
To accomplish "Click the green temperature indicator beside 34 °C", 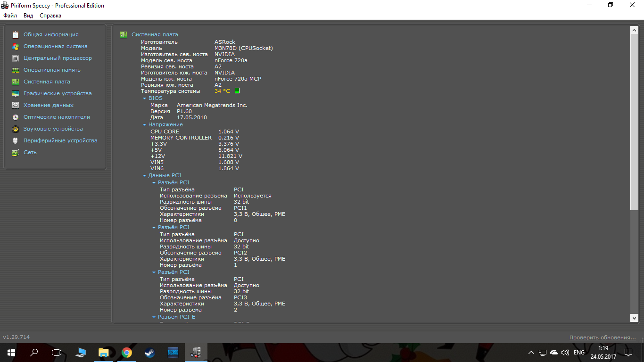I will tap(237, 90).
